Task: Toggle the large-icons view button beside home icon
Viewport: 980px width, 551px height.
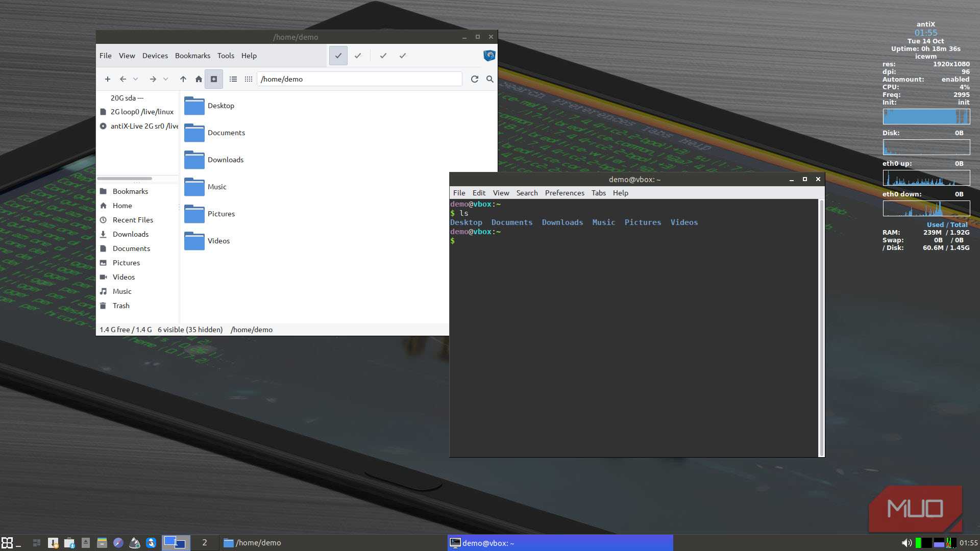Action: (214, 79)
